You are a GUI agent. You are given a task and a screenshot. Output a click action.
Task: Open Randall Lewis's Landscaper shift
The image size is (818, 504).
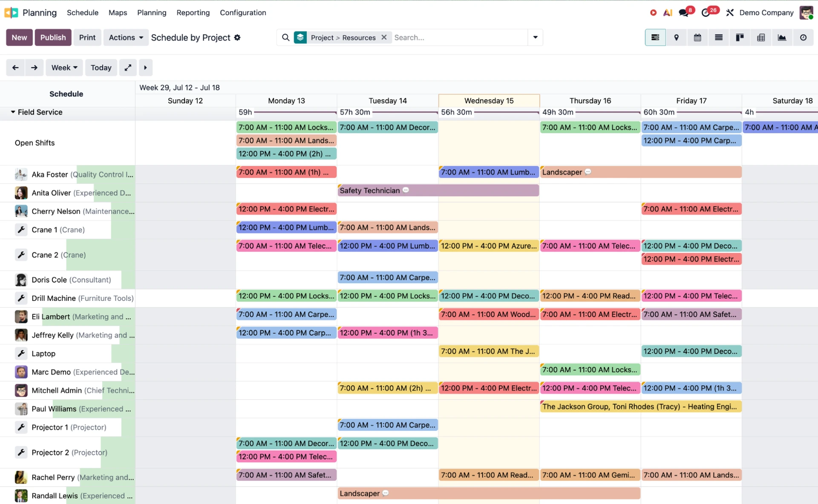[x=489, y=493]
